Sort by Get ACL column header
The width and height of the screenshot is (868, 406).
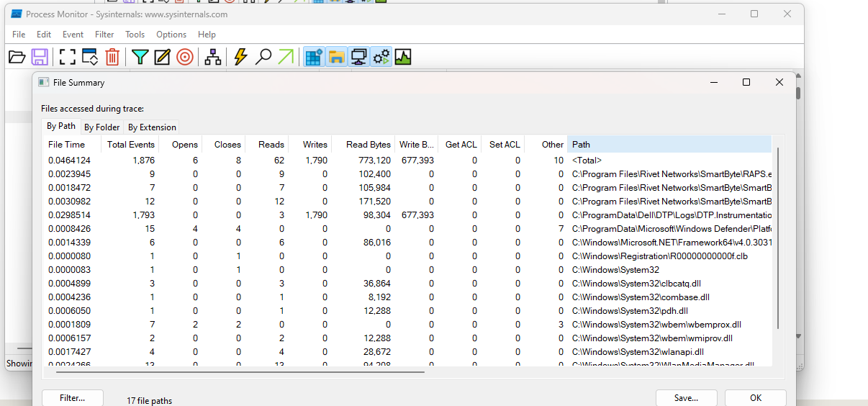click(x=460, y=145)
